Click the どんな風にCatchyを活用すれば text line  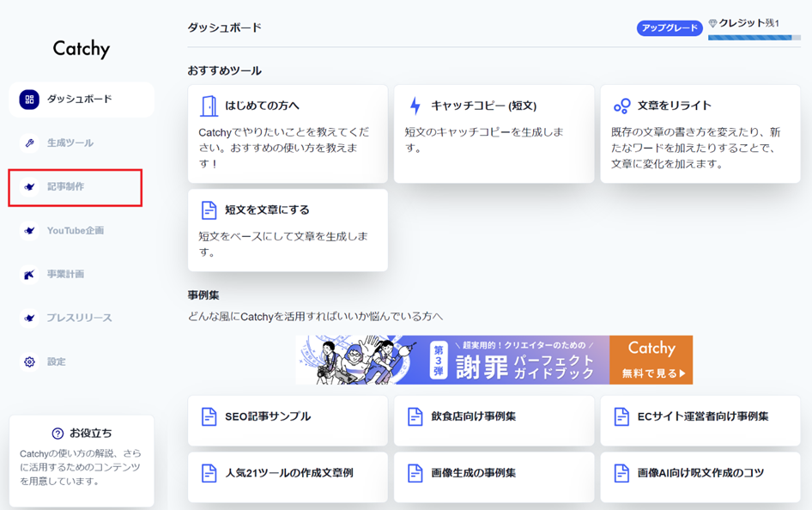[x=315, y=317]
